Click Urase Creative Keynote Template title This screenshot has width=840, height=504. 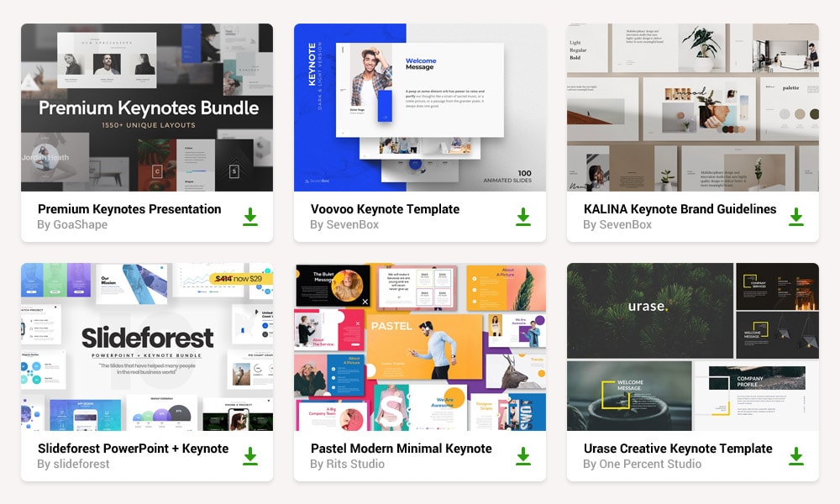pyautogui.click(x=678, y=449)
